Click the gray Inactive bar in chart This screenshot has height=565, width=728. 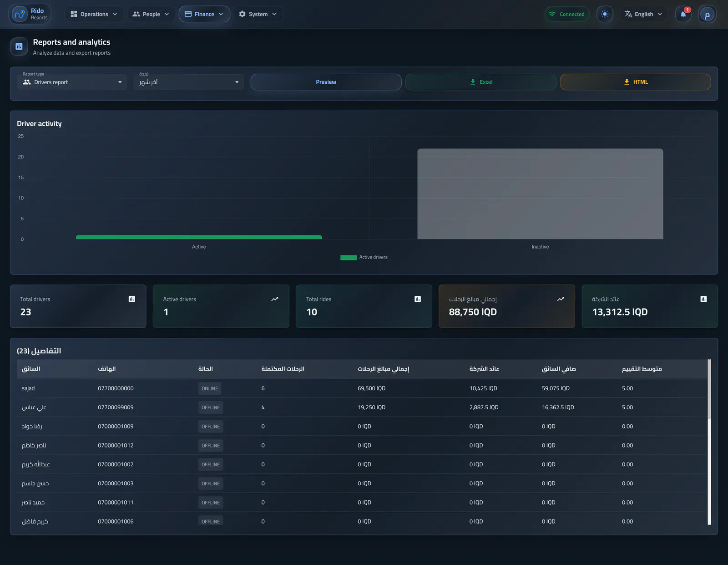pos(540,194)
